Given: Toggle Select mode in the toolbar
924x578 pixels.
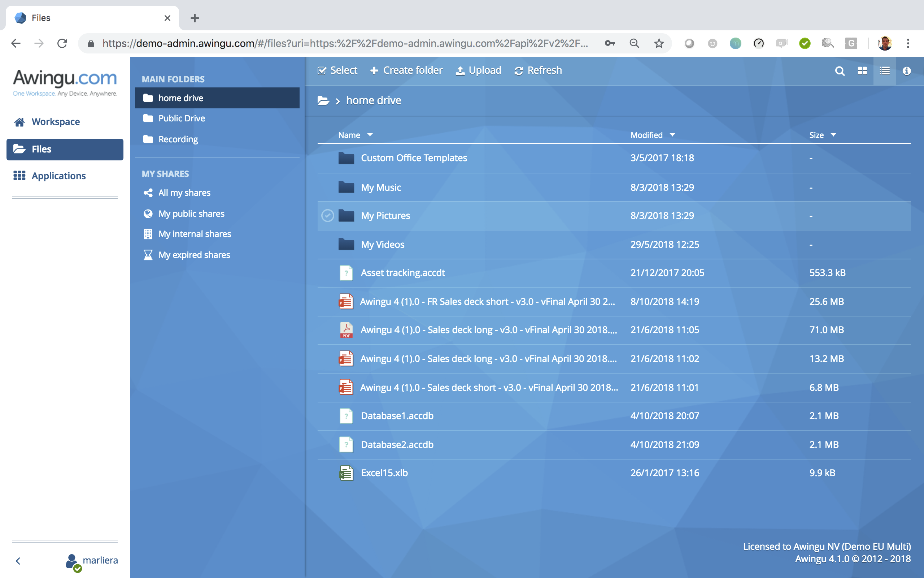Looking at the screenshot, I should (337, 70).
